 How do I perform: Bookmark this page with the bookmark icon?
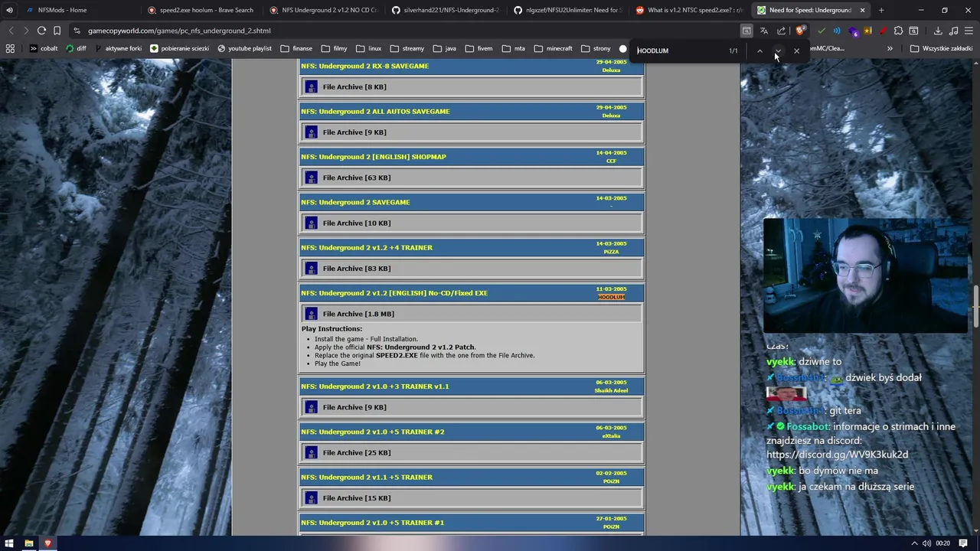point(57,31)
